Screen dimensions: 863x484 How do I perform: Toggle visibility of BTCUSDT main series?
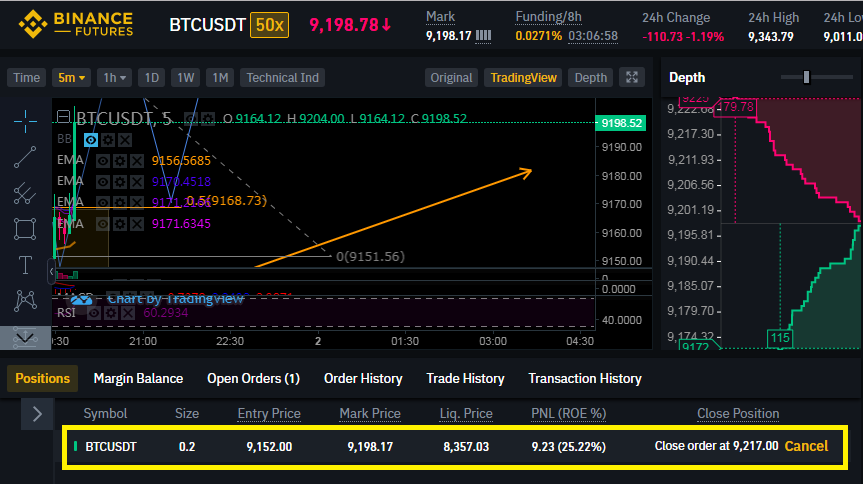pyautogui.click(x=190, y=119)
